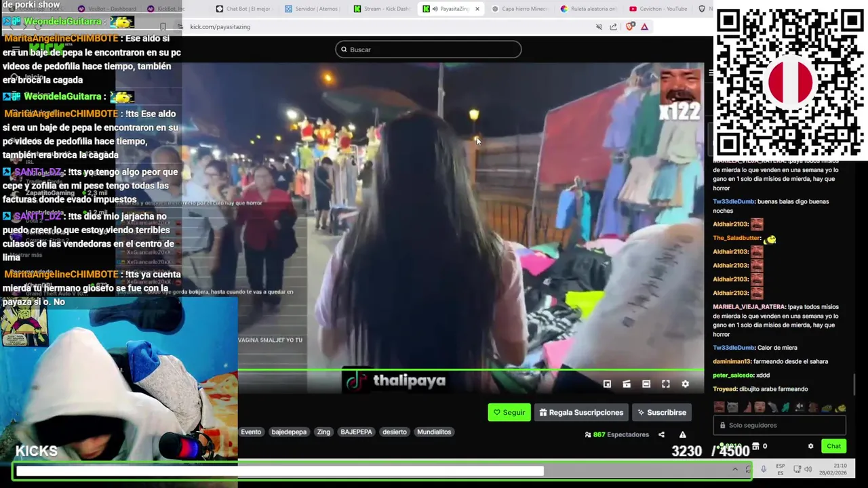Open ESP keyboard language switcher
The height and width of the screenshot is (488, 868).
click(781, 469)
